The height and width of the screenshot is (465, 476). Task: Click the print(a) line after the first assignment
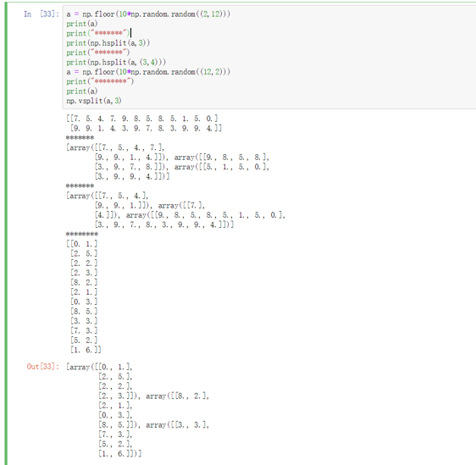pyautogui.click(x=81, y=24)
